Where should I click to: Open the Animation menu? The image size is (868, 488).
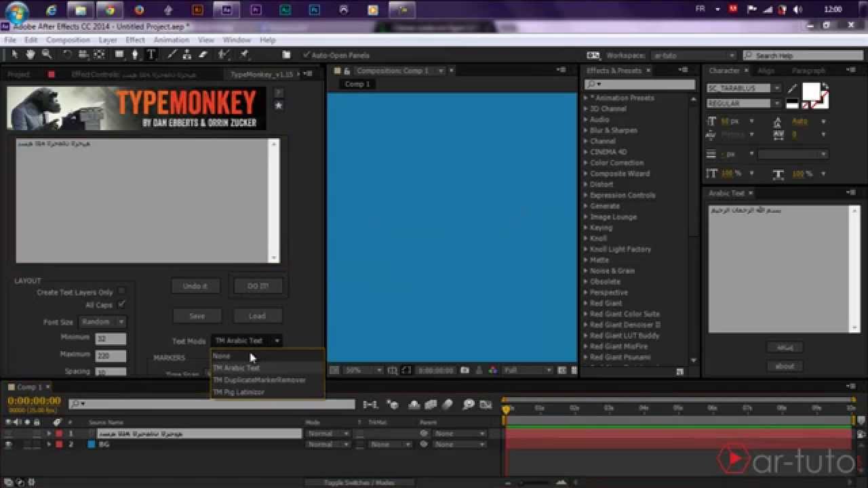[x=172, y=40]
